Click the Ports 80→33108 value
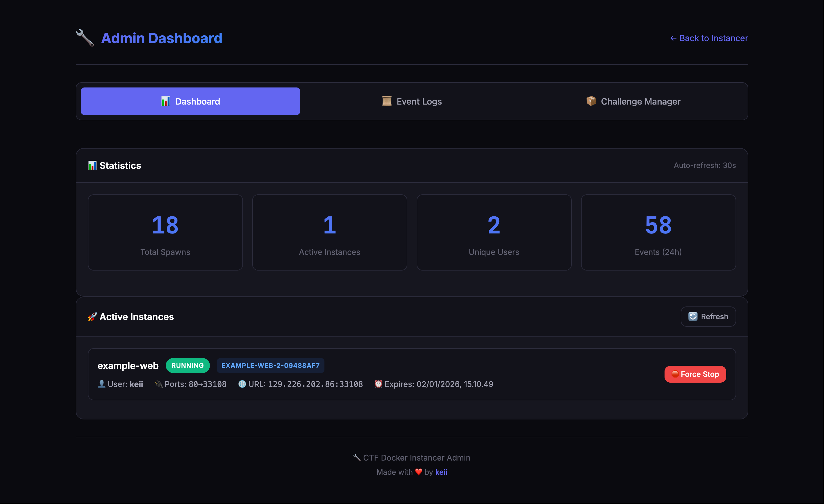 (207, 384)
